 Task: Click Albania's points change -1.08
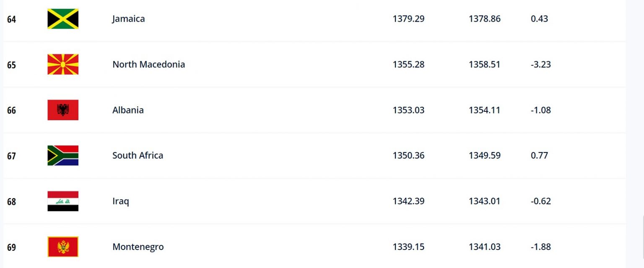click(x=540, y=110)
